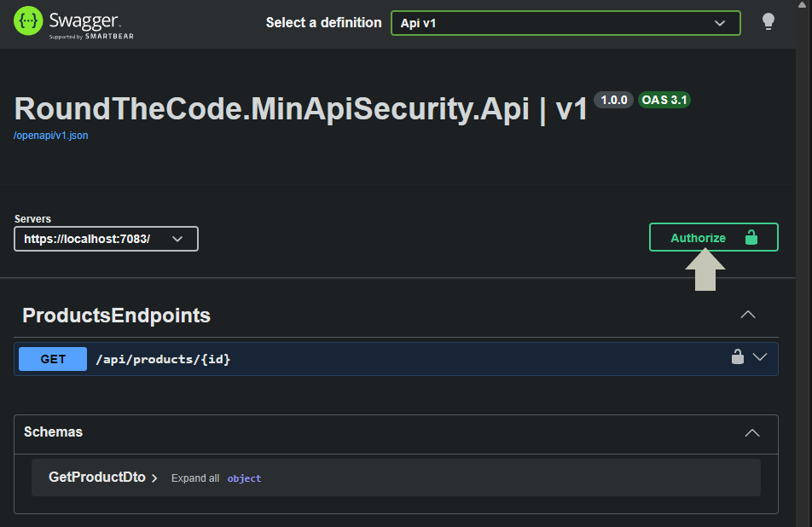Click the padlock inside the Authorize button

pos(751,237)
